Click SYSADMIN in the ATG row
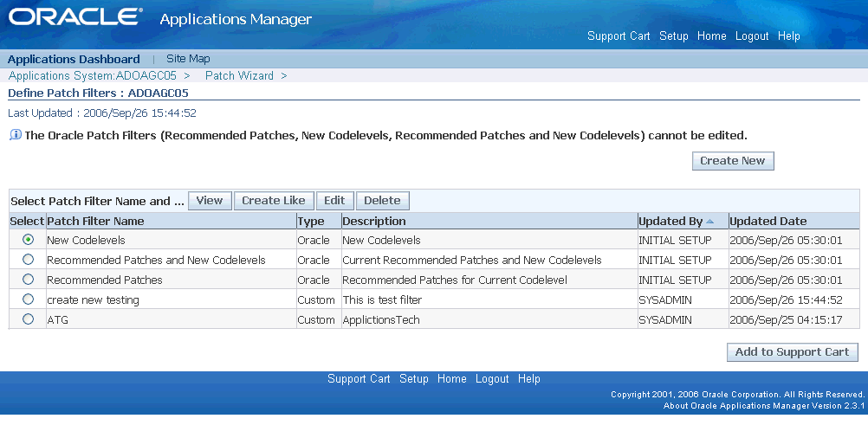Image resolution: width=868 pixels, height=425 pixels. point(665,320)
